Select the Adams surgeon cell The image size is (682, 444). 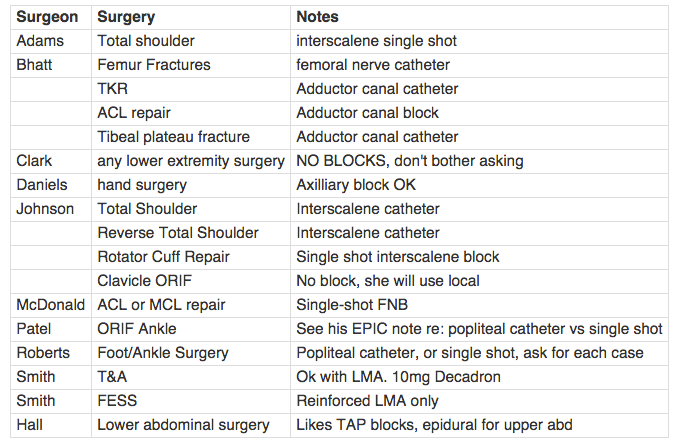tap(51, 41)
